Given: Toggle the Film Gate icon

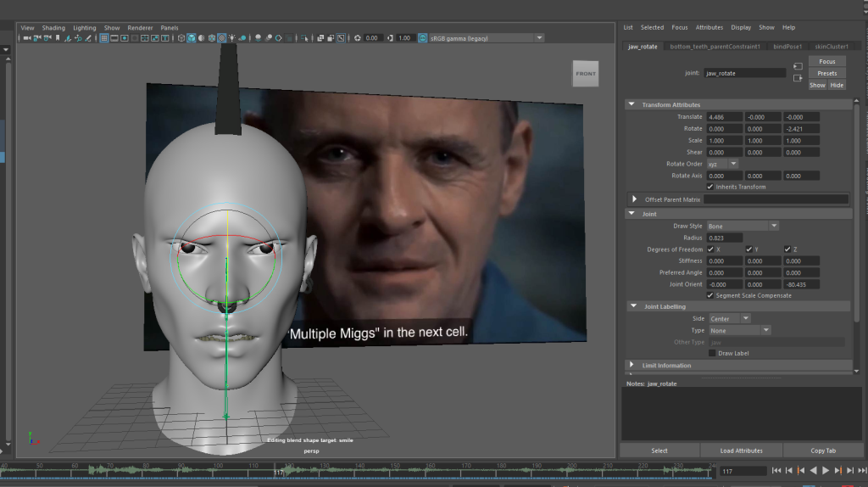Looking at the screenshot, I should (114, 38).
